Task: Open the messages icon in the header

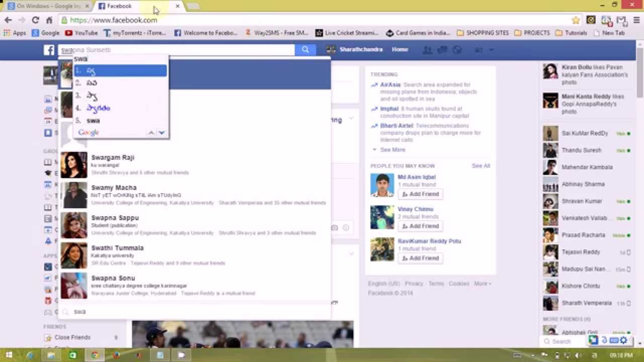Action: 443,50
